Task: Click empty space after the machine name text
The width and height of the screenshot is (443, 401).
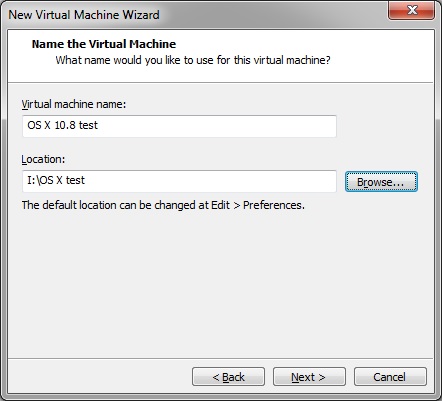Action: click(x=217, y=126)
